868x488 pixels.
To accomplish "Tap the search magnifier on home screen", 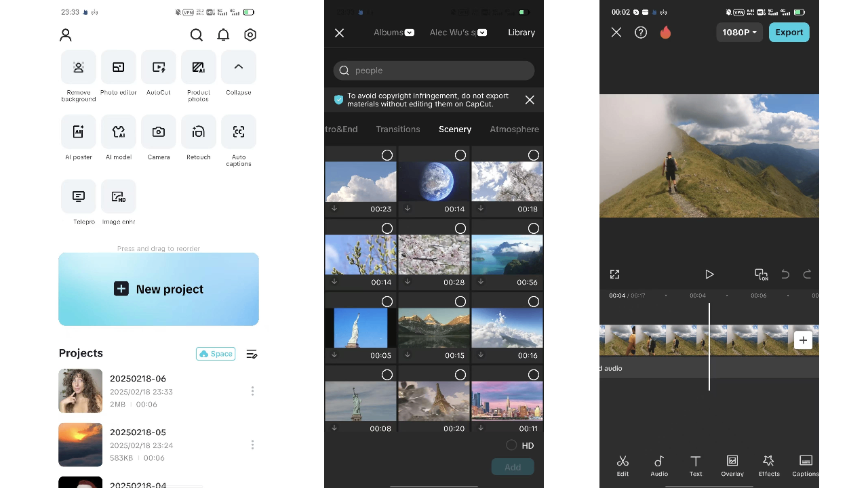I will tap(197, 35).
